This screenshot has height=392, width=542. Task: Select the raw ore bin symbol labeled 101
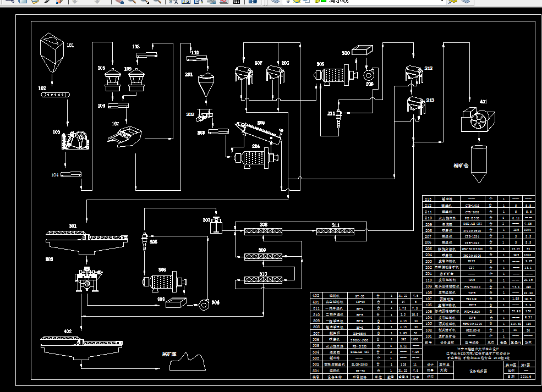coord(52,52)
